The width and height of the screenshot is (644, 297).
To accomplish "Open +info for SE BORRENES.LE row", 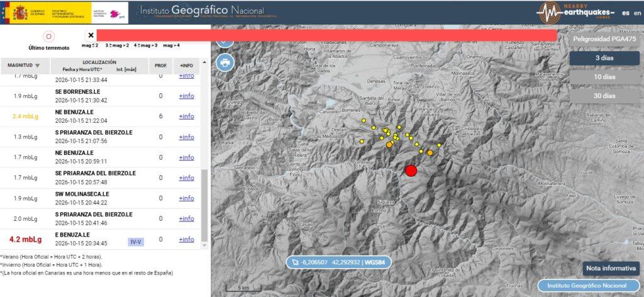I will point(186,96).
